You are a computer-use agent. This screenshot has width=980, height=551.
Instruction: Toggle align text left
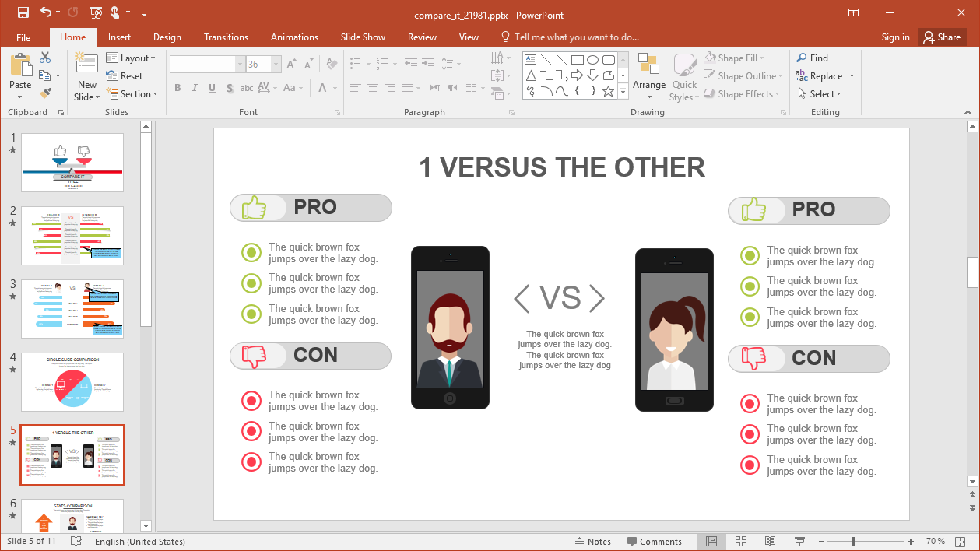(x=356, y=88)
